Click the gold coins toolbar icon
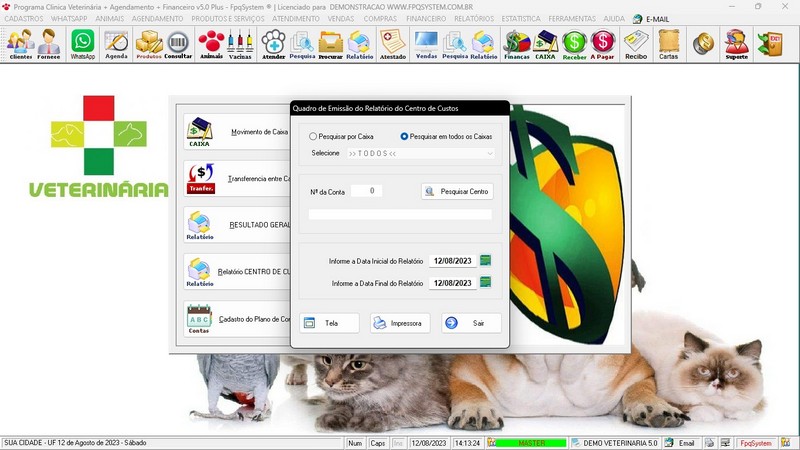The image size is (800, 450). (x=704, y=44)
